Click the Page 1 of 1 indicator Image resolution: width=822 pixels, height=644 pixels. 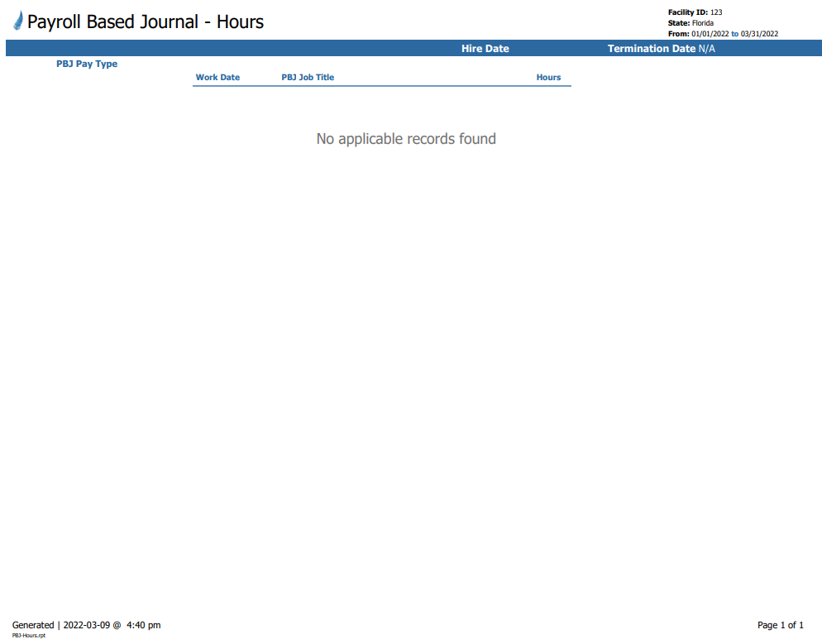tap(780, 625)
